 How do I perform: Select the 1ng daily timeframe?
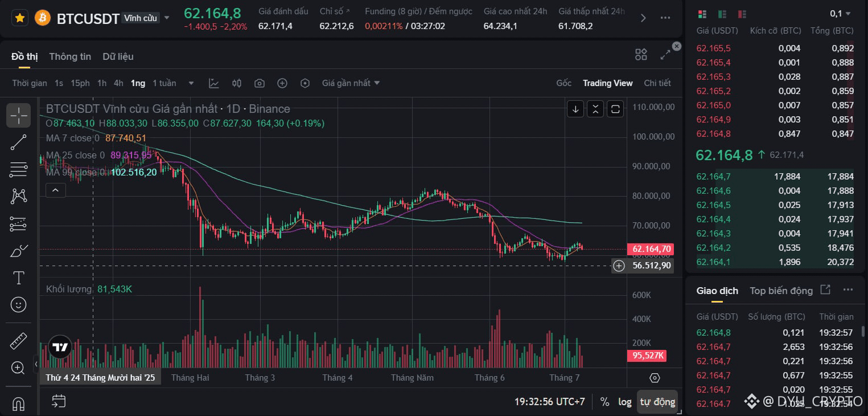[x=138, y=83]
